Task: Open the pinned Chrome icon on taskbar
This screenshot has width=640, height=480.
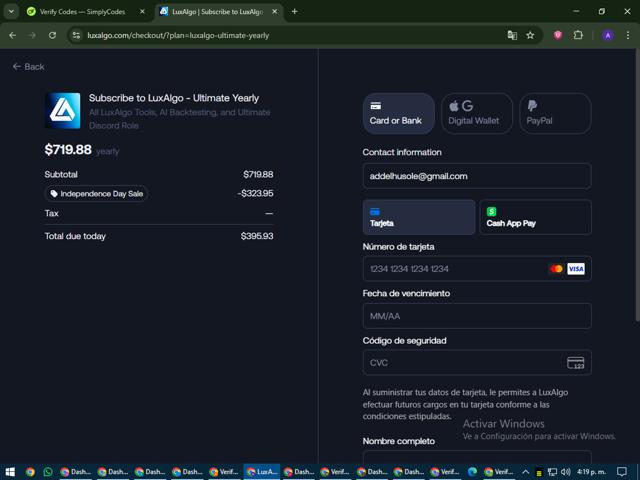Action: pyautogui.click(x=30, y=472)
